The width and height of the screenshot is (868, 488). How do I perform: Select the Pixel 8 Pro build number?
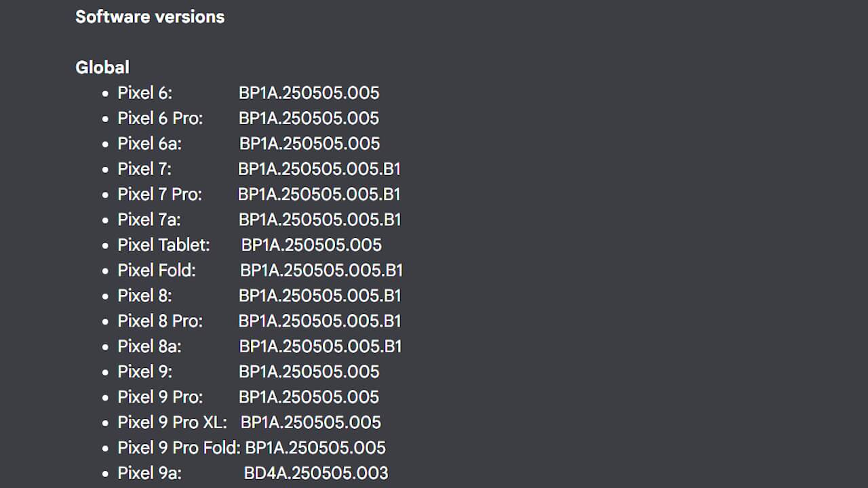pos(319,321)
